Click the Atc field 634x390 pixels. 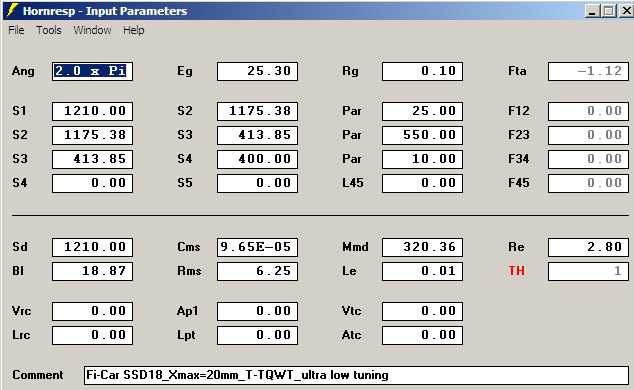click(422, 335)
